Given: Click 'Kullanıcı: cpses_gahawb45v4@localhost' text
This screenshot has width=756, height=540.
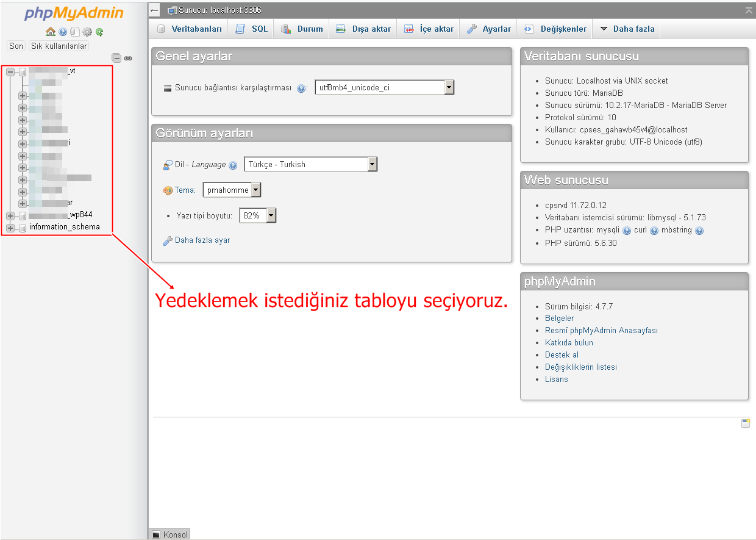Looking at the screenshot, I should click(616, 130).
